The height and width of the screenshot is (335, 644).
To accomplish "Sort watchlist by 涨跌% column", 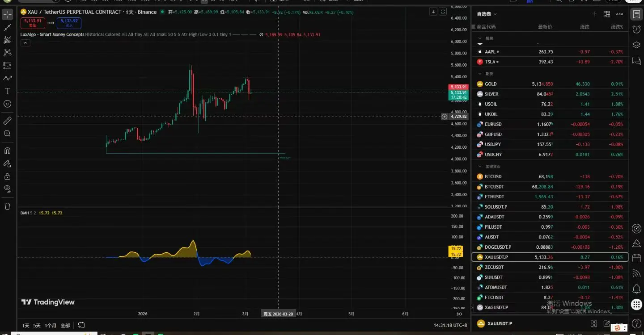I will pyautogui.click(x=617, y=27).
